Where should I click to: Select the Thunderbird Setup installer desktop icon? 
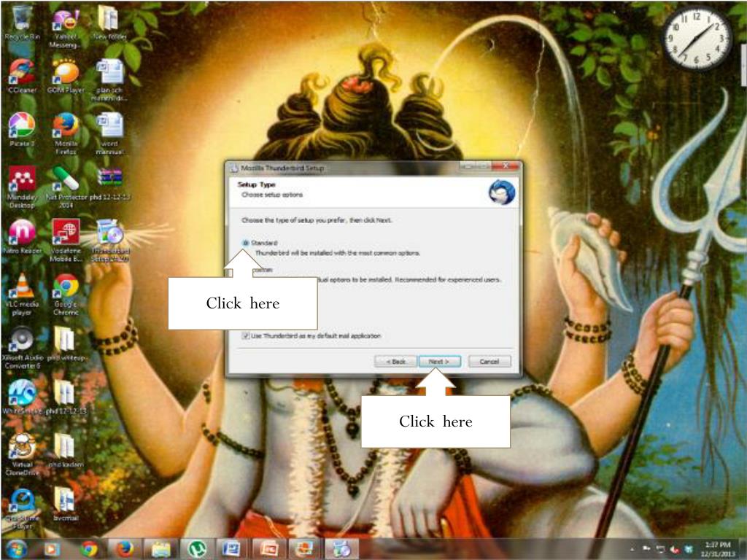pyautogui.click(x=109, y=241)
